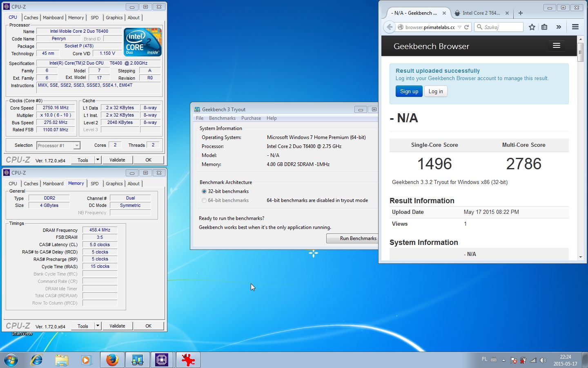Open the SPD tab in lower CPU-Z
588x368 pixels.
[95, 184]
